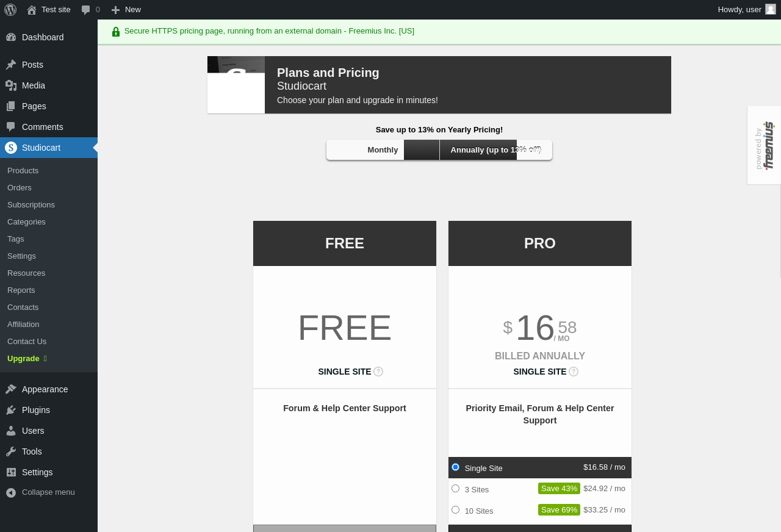Image resolution: width=781 pixels, height=532 pixels.
Task: Click the Collapse menu label
Action: click(x=48, y=492)
